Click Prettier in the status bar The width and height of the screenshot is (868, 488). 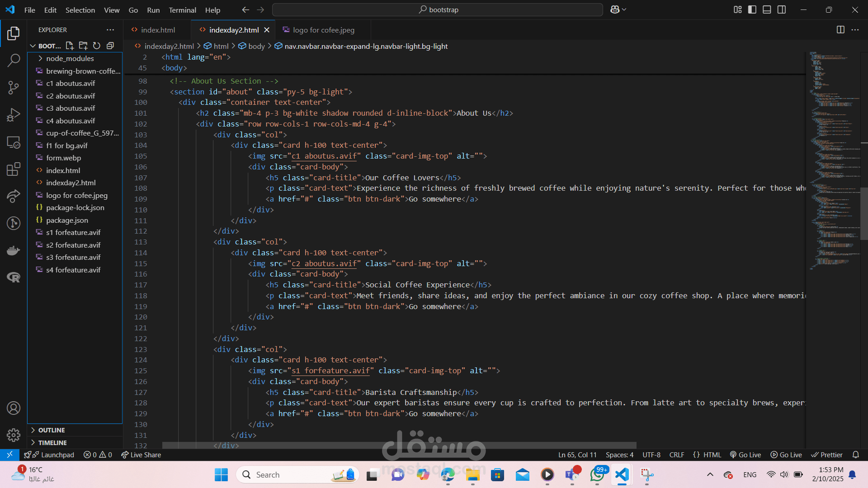coord(827,455)
